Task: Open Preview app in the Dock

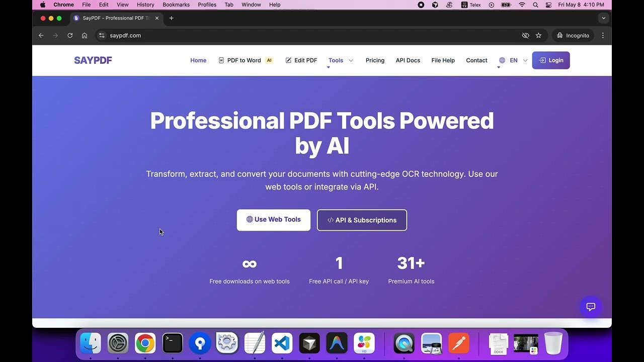Action: [x=431, y=343]
